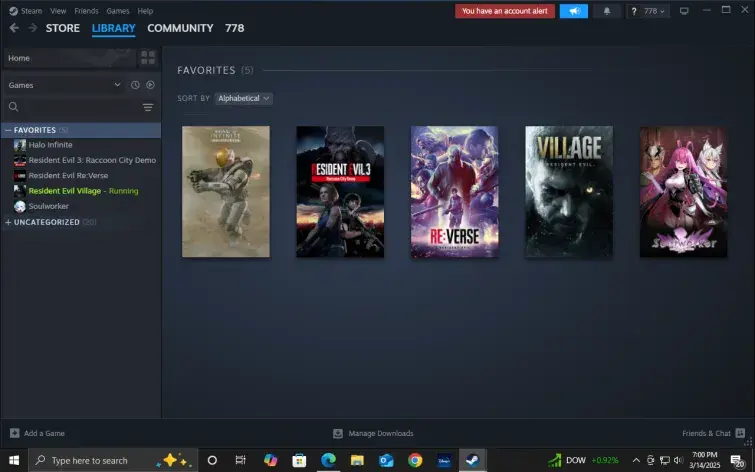Click the library search field

click(x=79, y=107)
